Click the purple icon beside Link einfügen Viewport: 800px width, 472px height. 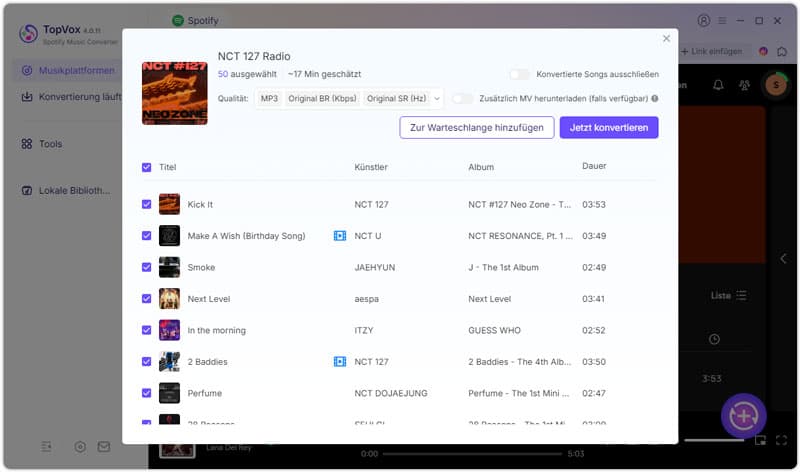tap(763, 52)
